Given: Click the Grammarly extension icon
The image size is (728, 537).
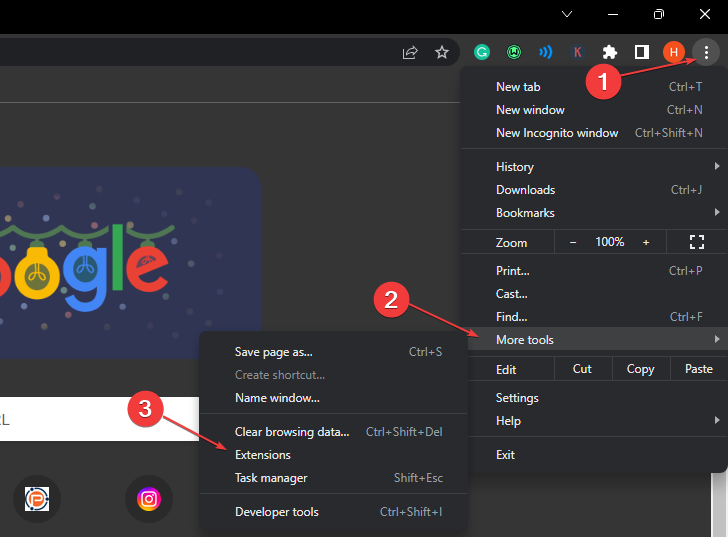Looking at the screenshot, I should point(482,52).
